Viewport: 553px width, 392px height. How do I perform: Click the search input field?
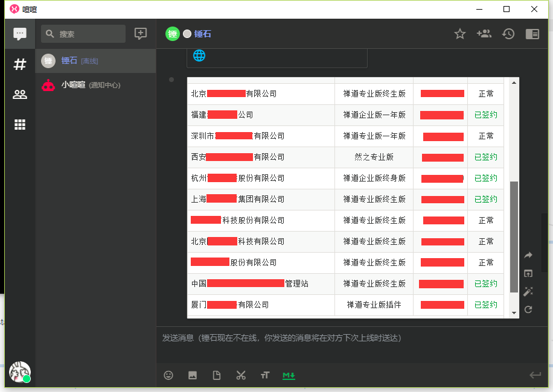coord(83,34)
